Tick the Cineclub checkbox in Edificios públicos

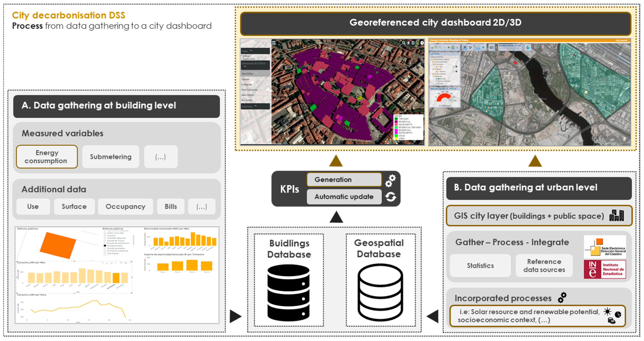pyautogui.click(x=105, y=235)
